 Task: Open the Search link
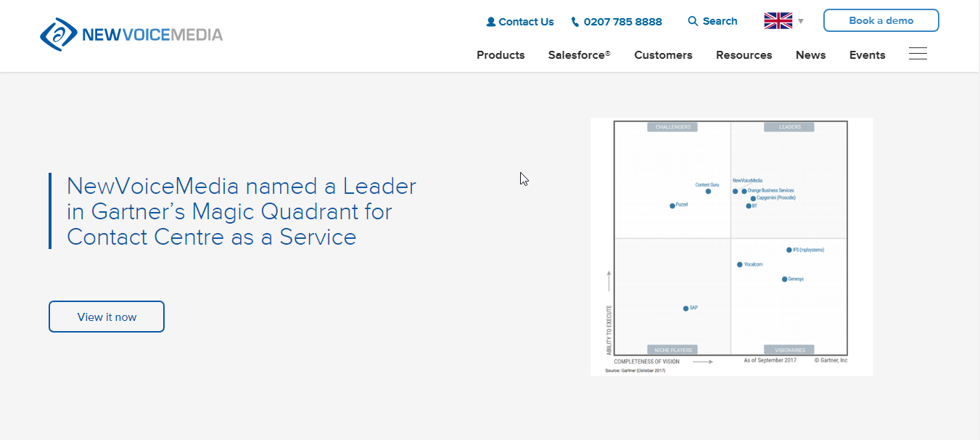coord(720,21)
